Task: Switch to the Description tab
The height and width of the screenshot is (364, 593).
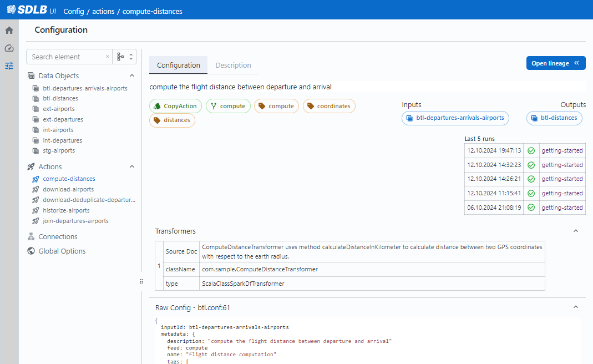Action: point(233,65)
